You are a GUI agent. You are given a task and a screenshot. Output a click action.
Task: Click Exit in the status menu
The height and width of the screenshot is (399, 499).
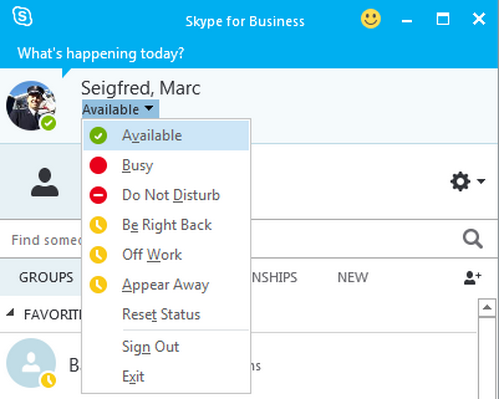pos(166,377)
